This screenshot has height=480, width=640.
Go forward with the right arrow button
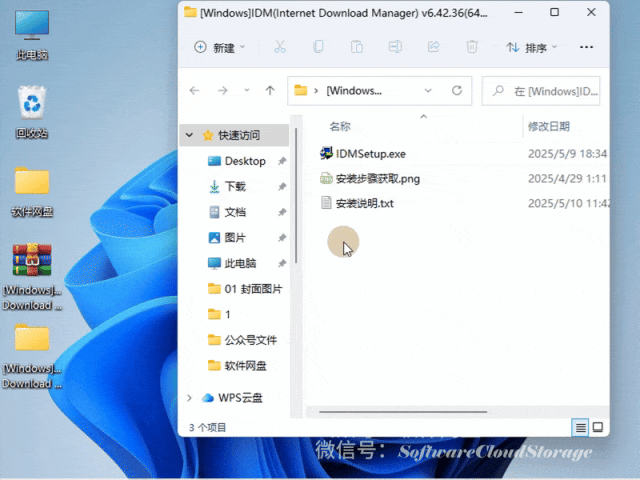tap(222, 90)
